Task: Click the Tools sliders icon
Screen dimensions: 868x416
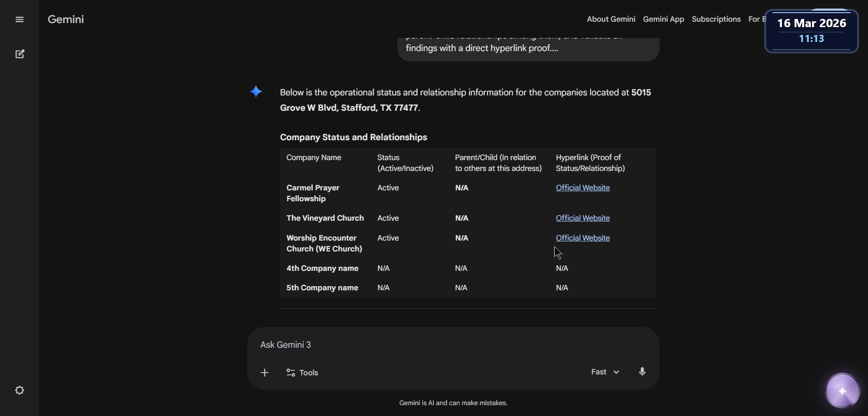Action: point(291,373)
